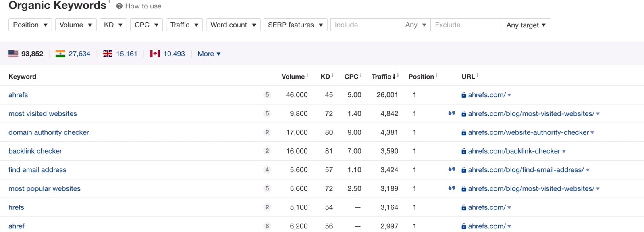Viewport: 644px width, 232px height.
Task: Open the ahrefs.com/website-authority-checker URL link
Action: [528, 132]
